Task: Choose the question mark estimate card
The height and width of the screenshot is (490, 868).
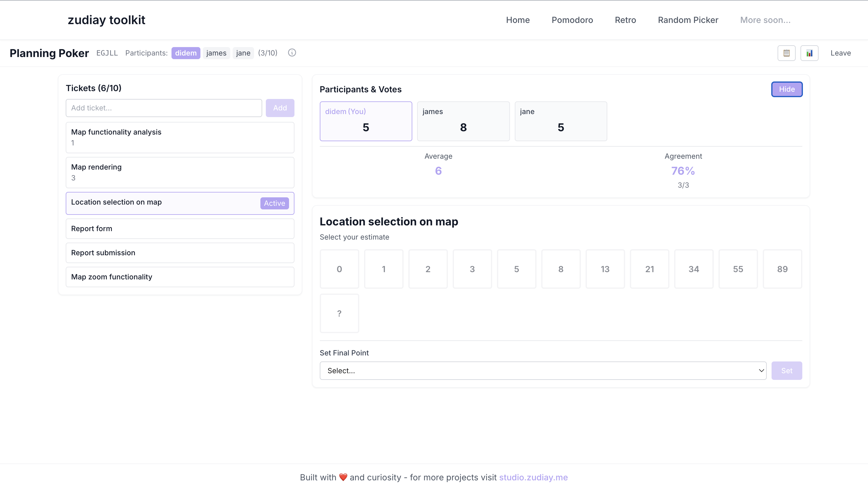Action: click(339, 313)
